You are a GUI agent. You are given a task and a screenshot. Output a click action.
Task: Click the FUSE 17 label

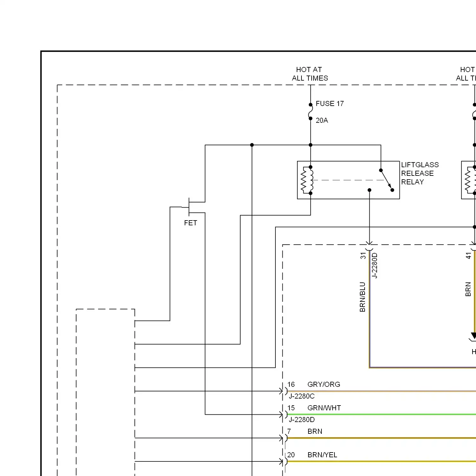(x=330, y=104)
